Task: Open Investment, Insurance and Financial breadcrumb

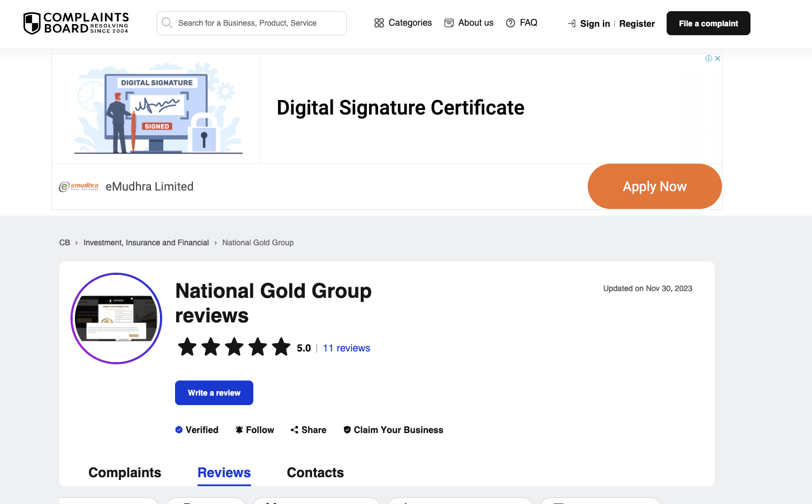Action: (146, 243)
